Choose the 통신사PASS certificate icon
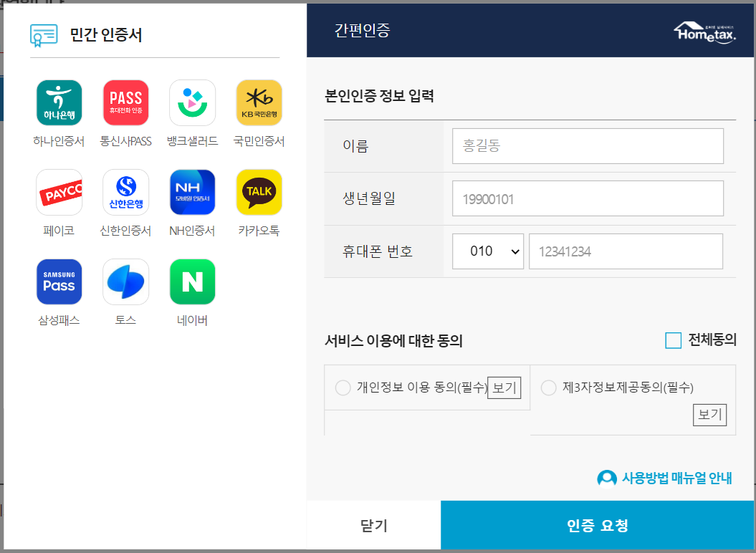The height and width of the screenshot is (553, 756). coord(126,102)
